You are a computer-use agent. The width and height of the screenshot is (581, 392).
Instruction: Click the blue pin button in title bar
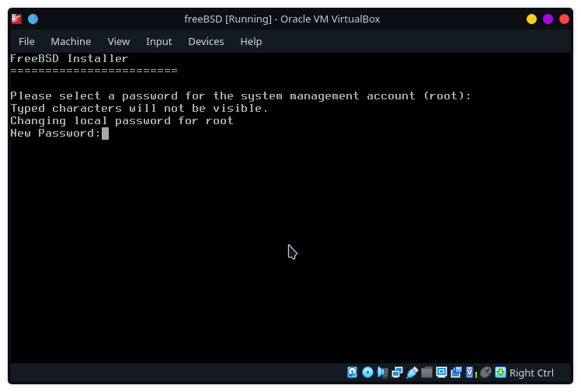[33, 19]
